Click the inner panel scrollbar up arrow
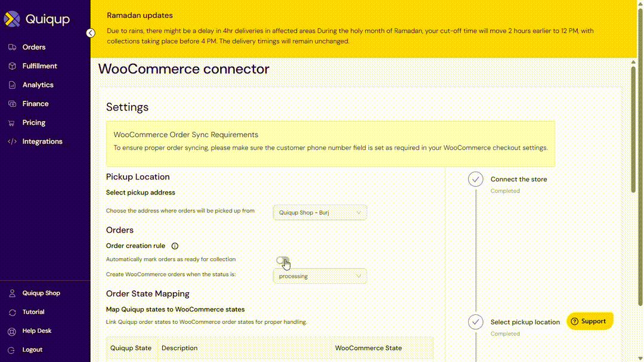The image size is (644, 362). coord(633,63)
